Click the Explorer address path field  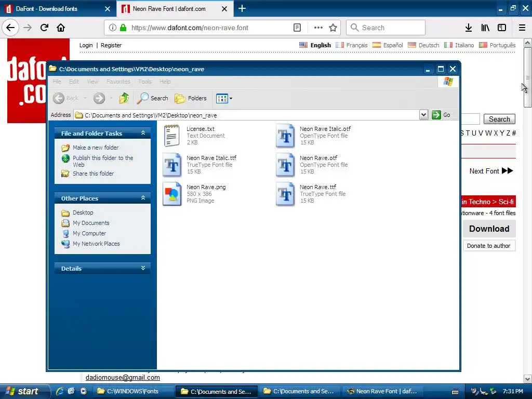pos(247,115)
